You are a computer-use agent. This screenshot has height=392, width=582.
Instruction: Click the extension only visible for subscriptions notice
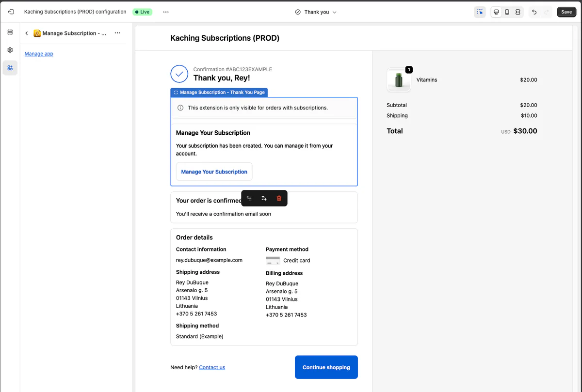click(x=258, y=108)
